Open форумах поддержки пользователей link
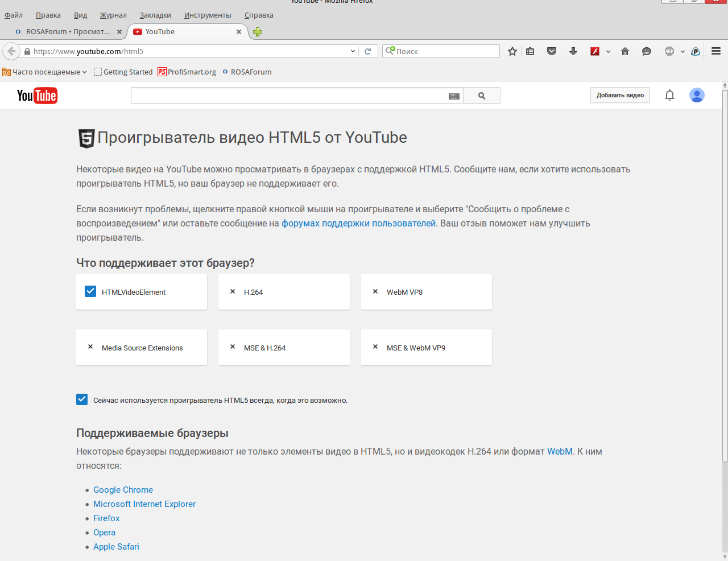This screenshot has width=728, height=561. (x=359, y=224)
